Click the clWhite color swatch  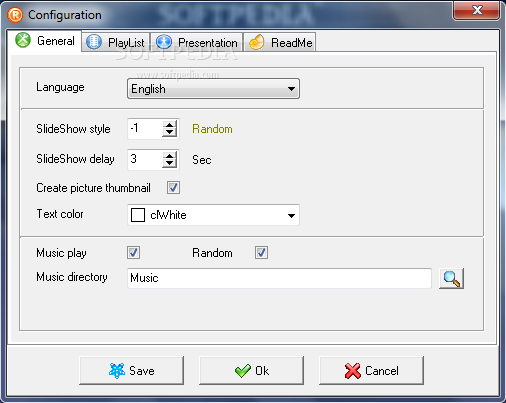[x=138, y=215]
